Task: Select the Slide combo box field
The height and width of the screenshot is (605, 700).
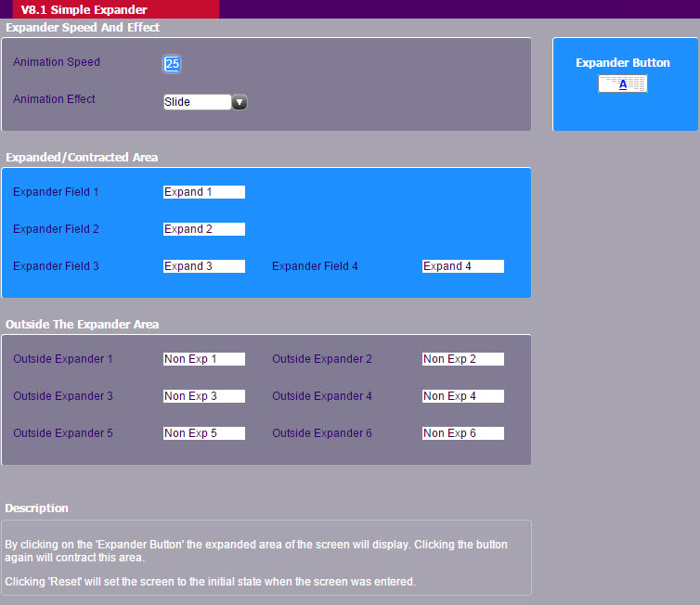Action: click(x=198, y=102)
